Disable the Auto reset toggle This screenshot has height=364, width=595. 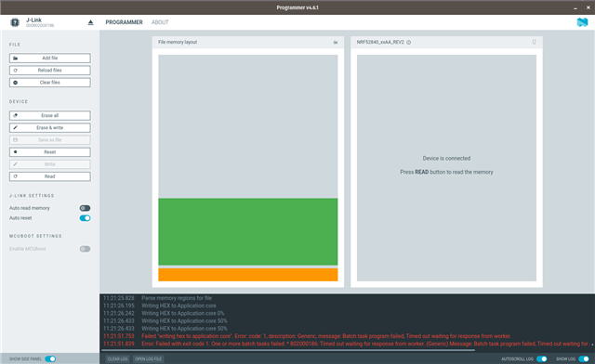pos(85,218)
